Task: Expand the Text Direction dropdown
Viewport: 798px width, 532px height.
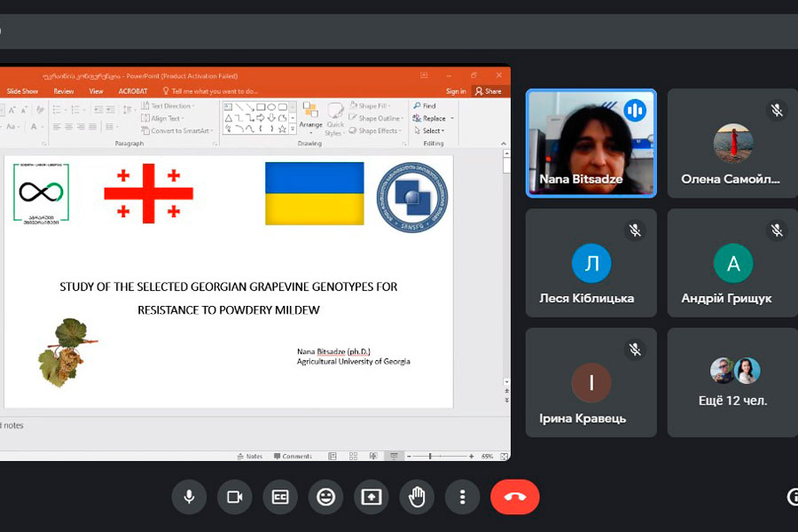Action: pos(195,106)
